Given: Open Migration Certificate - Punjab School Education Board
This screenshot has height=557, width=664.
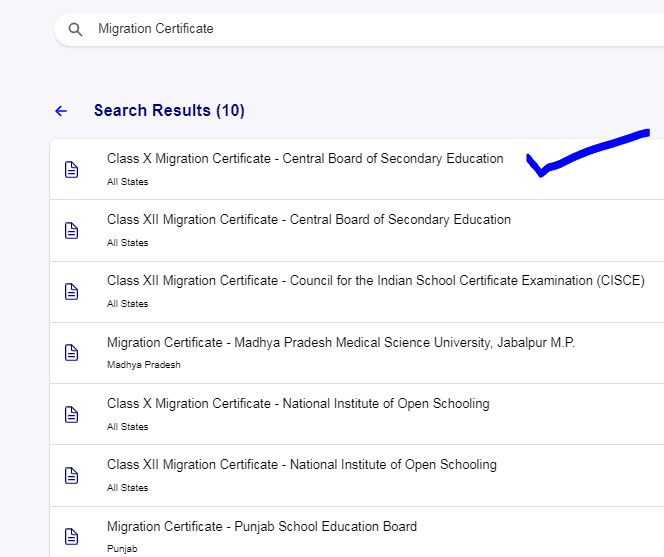Looking at the screenshot, I should coord(261,526).
